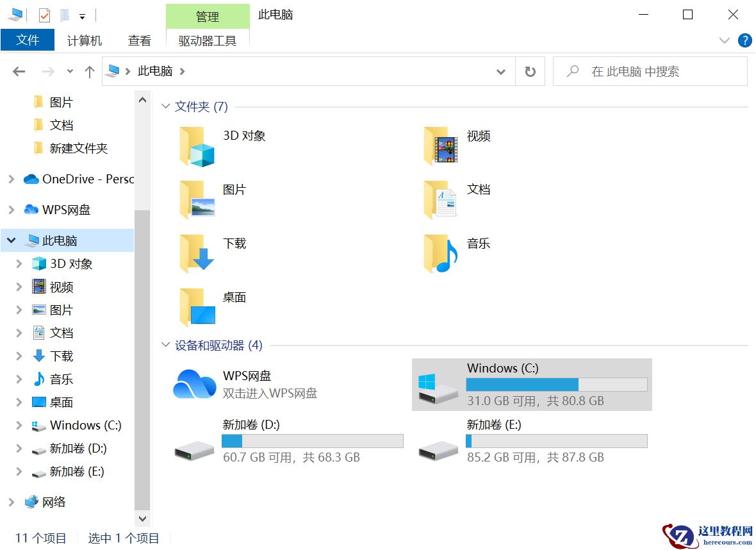Collapse the 设备和驱动器 (4) section

pos(165,345)
